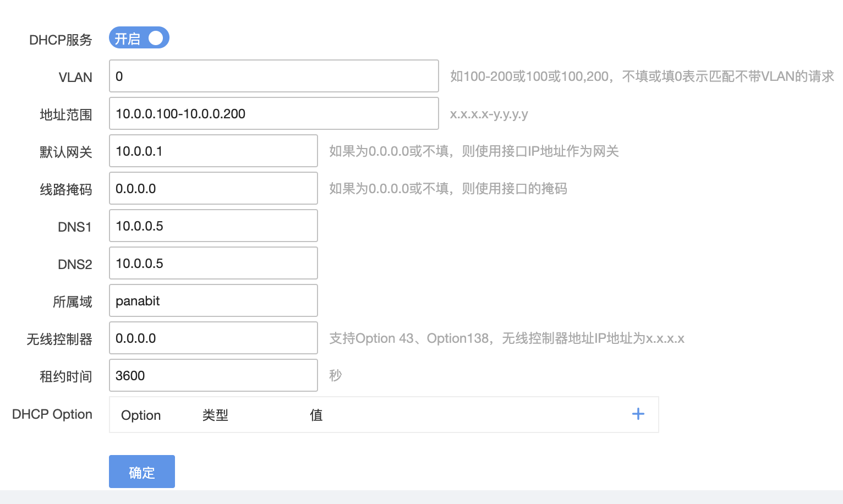This screenshot has height=504, width=843.
Task: Click the 类型 column header
Action: pyautogui.click(x=215, y=415)
